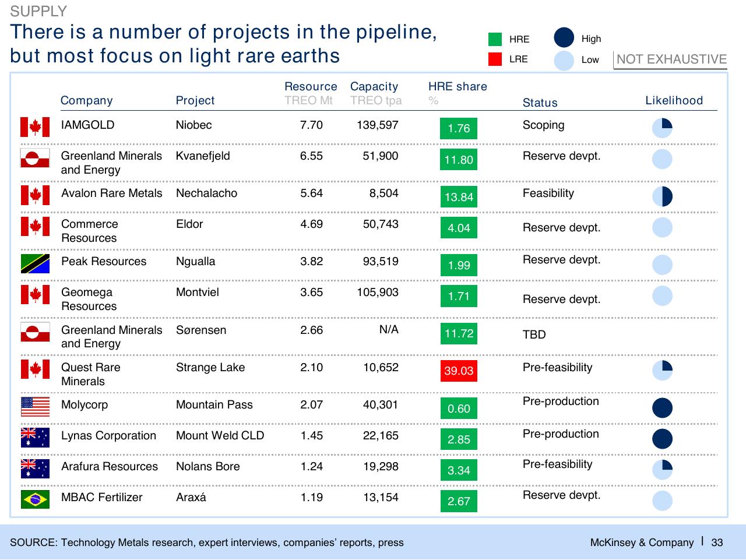Click the full dark likelihood circle for Mount Weld CLD

tap(662, 439)
